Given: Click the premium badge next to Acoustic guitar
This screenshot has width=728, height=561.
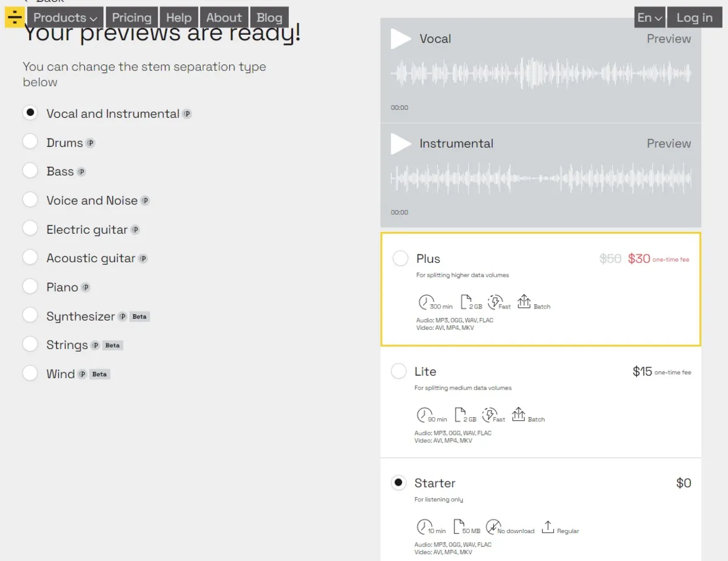Looking at the screenshot, I should 143,259.
